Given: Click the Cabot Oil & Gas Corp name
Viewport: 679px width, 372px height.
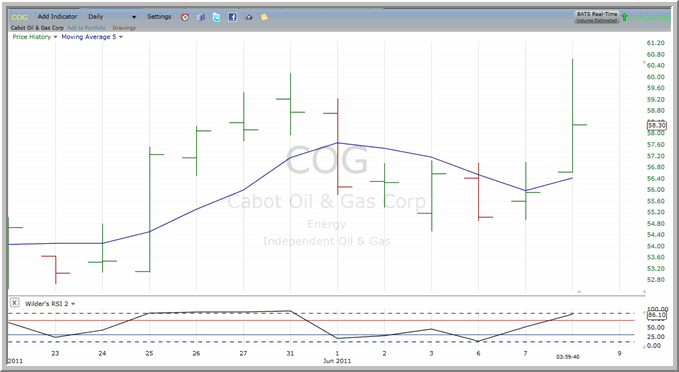Looking at the screenshot, I should (37, 28).
